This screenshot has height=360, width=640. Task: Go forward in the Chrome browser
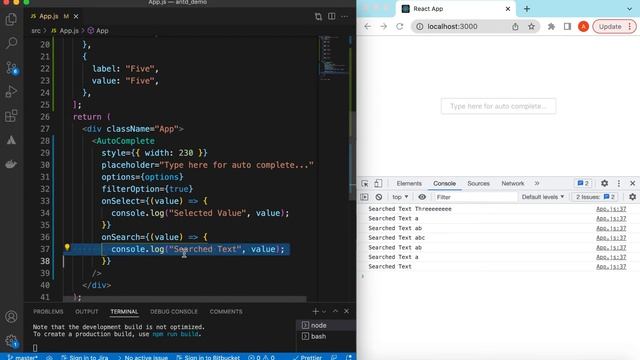[383, 27]
